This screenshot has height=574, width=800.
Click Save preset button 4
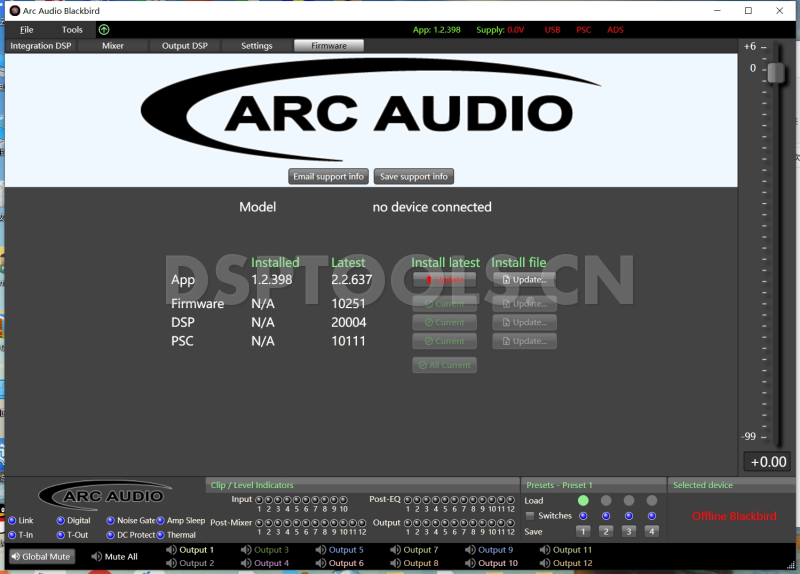tap(652, 532)
